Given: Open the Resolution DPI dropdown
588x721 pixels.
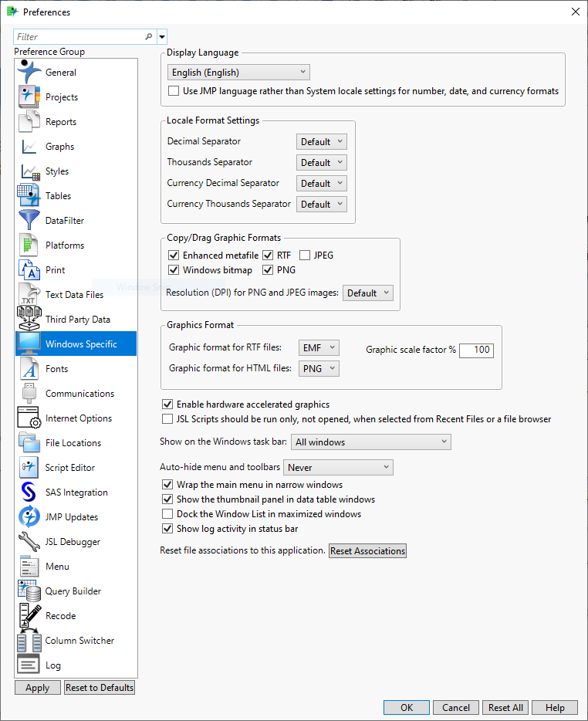Looking at the screenshot, I should pos(368,293).
